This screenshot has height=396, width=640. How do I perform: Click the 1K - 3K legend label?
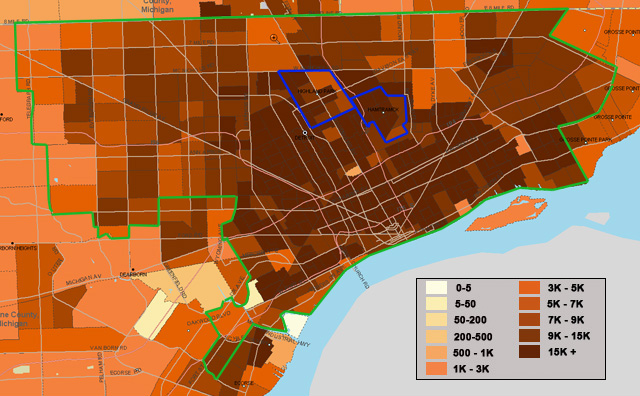point(471,369)
